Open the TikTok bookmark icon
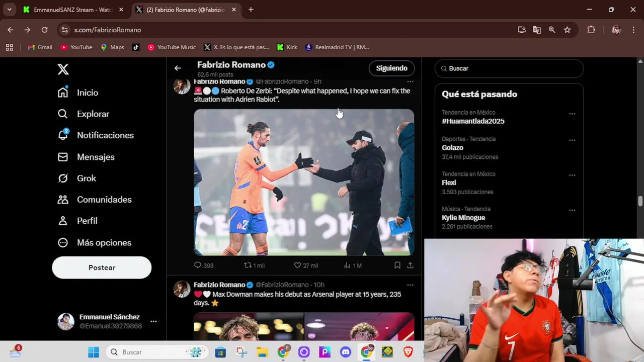The height and width of the screenshot is (362, 644). tap(136, 47)
